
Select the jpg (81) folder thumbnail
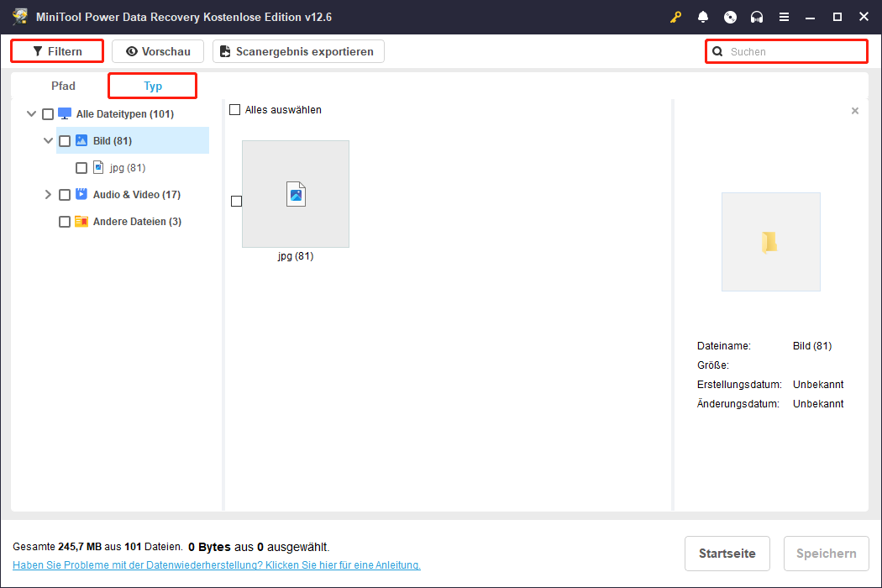coord(295,194)
